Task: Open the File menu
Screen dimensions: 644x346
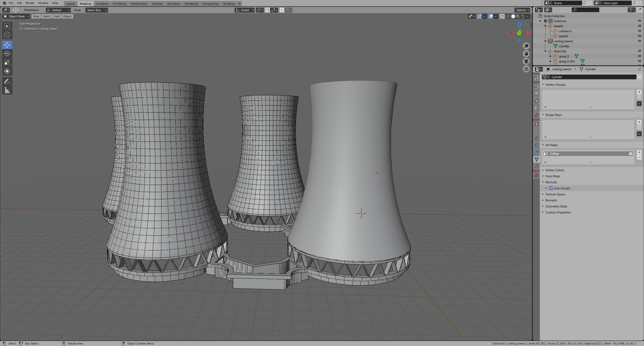Action: click(11, 3)
